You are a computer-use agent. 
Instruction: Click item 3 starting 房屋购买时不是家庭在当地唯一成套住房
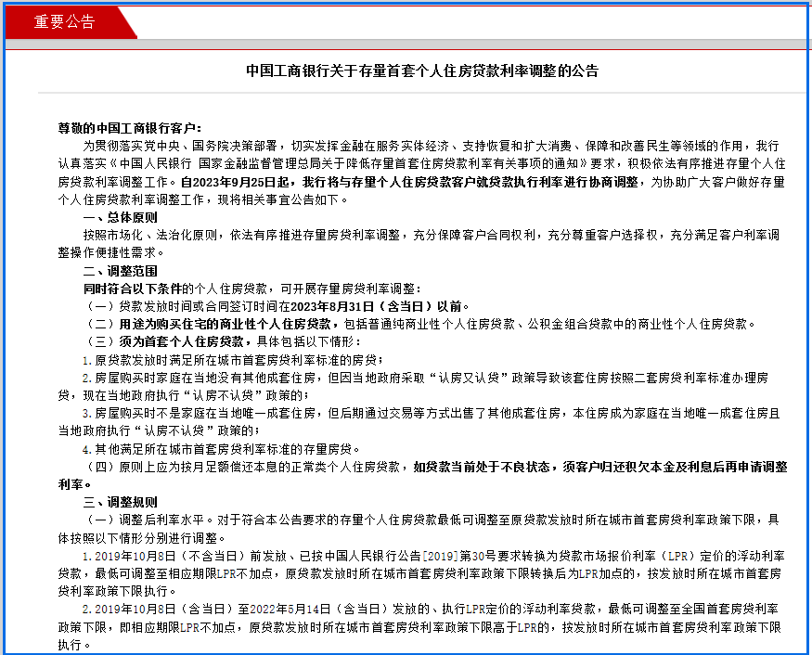click(x=431, y=413)
